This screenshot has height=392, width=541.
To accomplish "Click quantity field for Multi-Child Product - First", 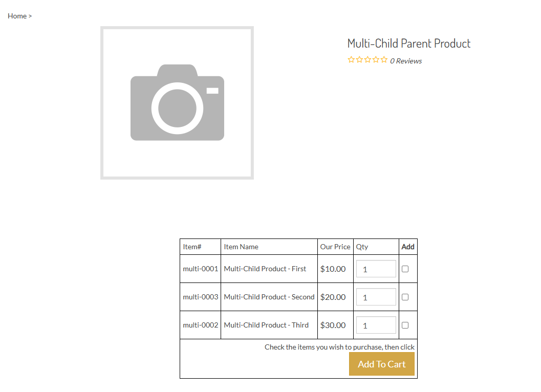I will 376,268.
